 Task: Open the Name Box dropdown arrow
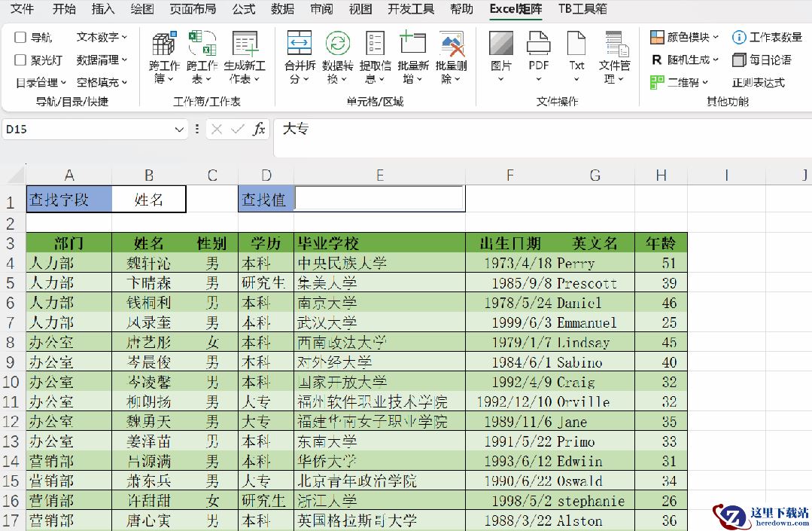pyautogui.click(x=179, y=130)
